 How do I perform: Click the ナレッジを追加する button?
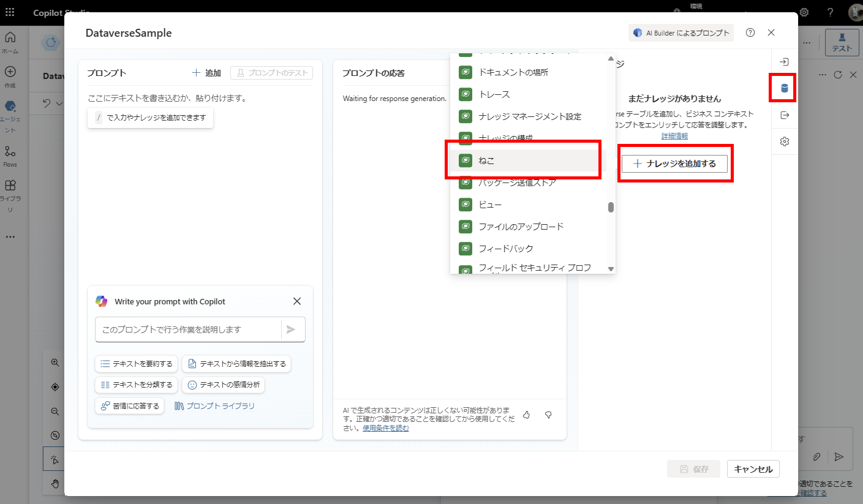coord(674,164)
